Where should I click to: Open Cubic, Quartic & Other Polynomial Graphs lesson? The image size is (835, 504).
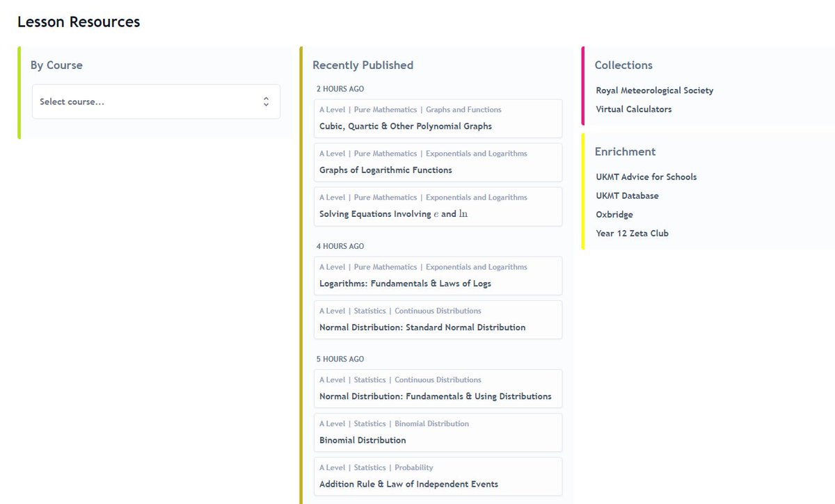pyautogui.click(x=438, y=118)
